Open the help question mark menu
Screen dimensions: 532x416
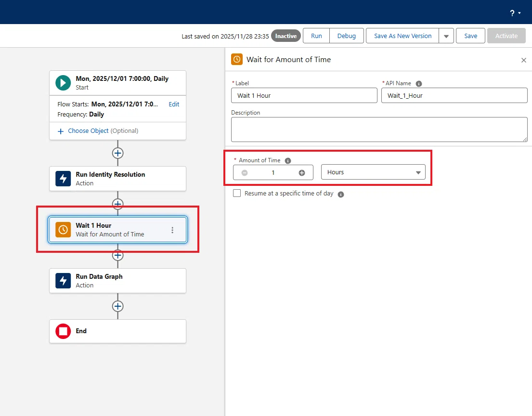515,13
